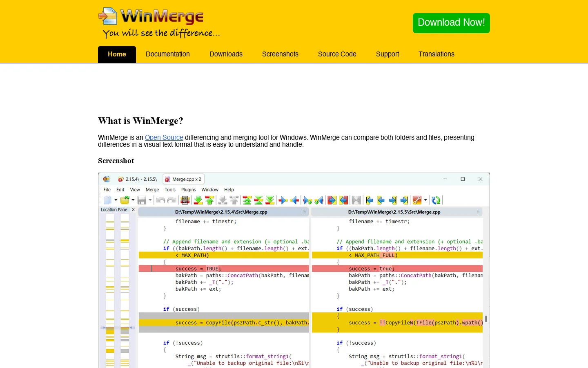Click the Last Difference toolbar icon
The image size is (588, 368).
[x=270, y=200]
